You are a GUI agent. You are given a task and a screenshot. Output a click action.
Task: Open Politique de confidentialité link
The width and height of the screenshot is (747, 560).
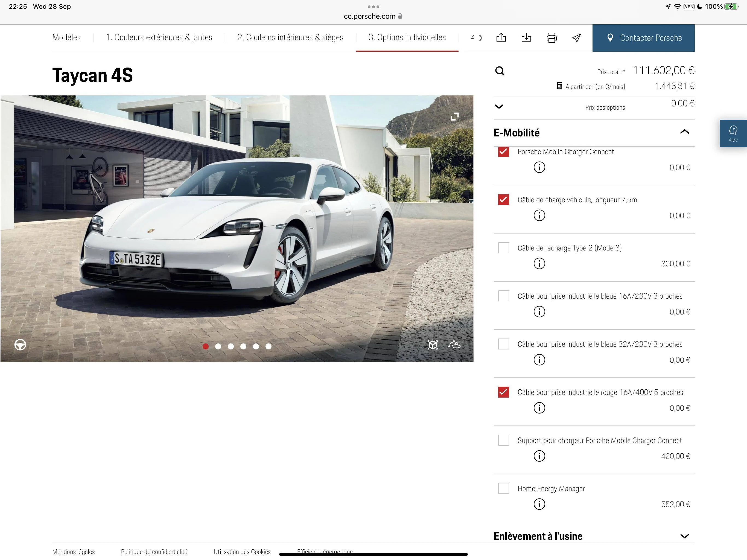(x=154, y=552)
